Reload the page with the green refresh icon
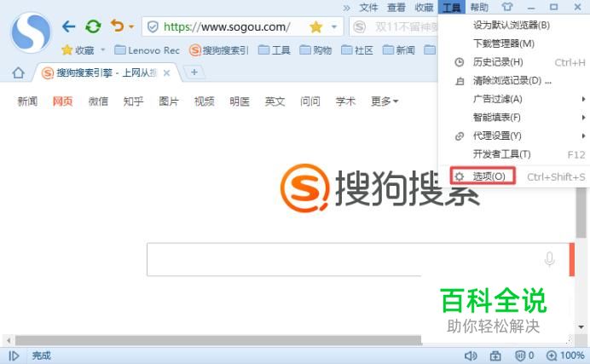 click(93, 26)
